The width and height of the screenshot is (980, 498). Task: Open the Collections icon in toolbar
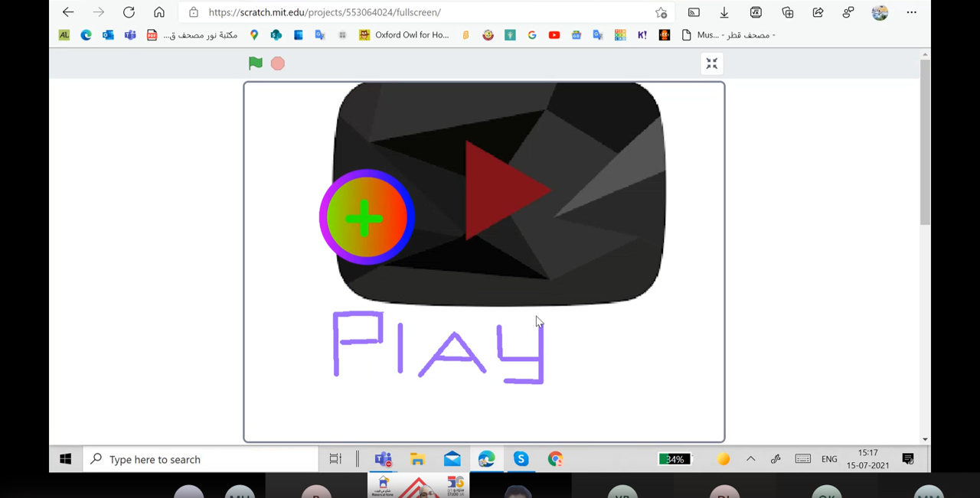coord(788,12)
